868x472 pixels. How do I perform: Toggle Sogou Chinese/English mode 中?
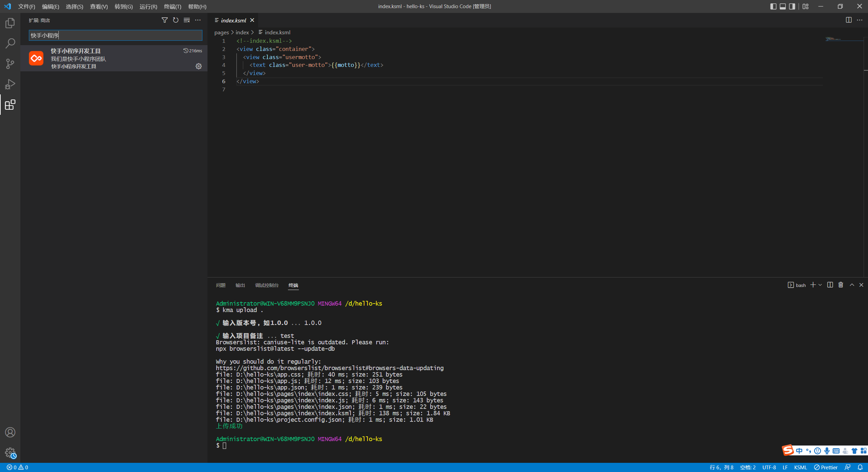799,451
